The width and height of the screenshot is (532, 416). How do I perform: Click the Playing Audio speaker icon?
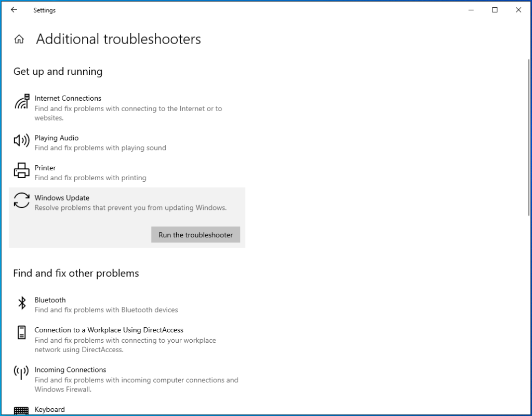[21, 140]
